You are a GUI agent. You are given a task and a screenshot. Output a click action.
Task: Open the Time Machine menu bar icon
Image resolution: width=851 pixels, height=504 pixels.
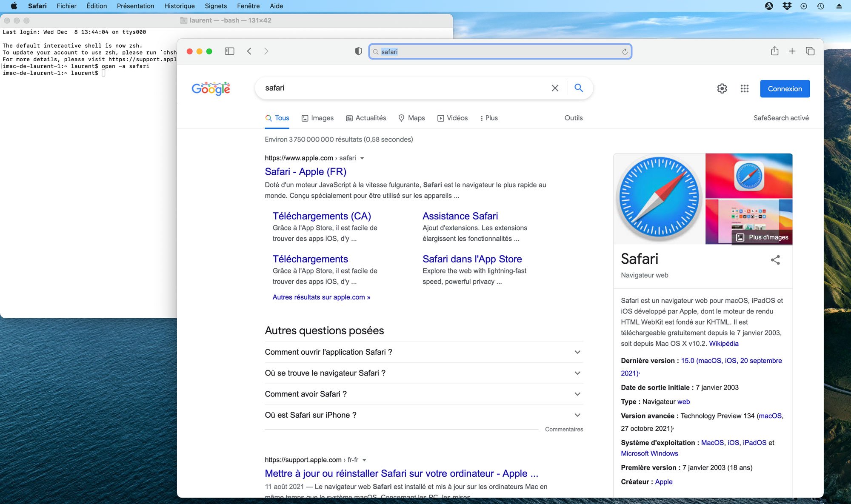820,6
